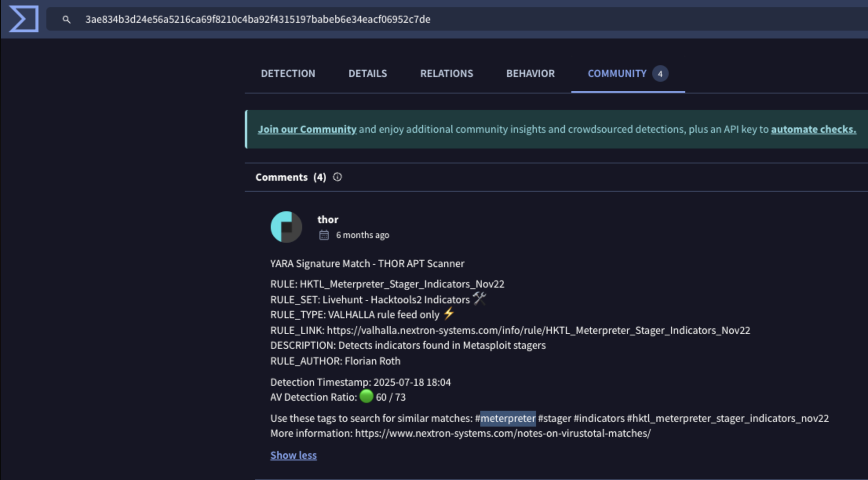The height and width of the screenshot is (480, 868).
Task: Click RULE_SET: Livehunt - Hacktools2 Indicators text
Action: pyautogui.click(x=370, y=300)
